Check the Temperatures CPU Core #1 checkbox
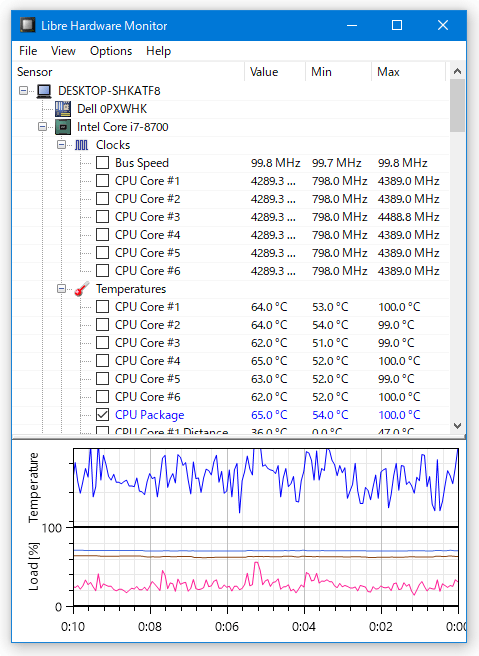Screen dimensions: 479x656 tap(102, 307)
